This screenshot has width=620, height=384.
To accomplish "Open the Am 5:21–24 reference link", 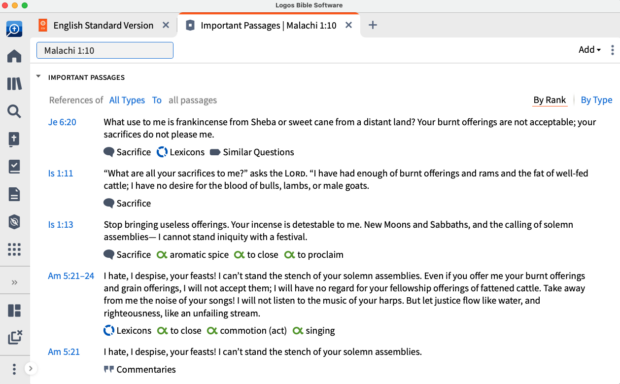I will point(71,276).
